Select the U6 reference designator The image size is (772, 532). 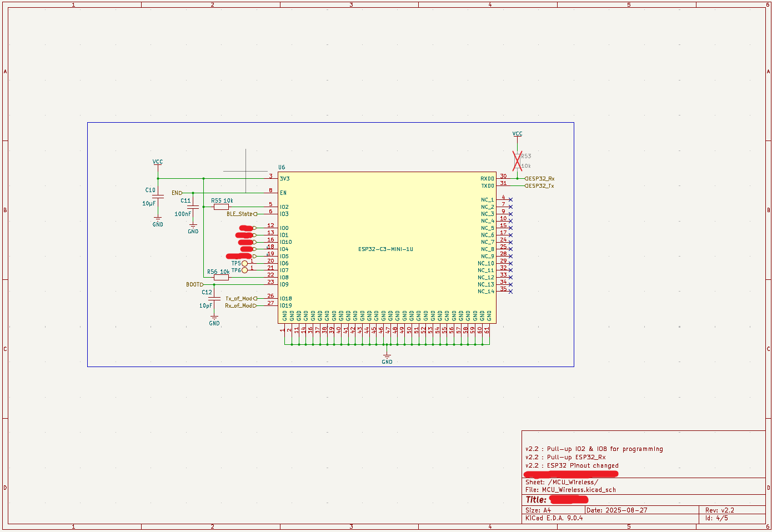click(282, 167)
